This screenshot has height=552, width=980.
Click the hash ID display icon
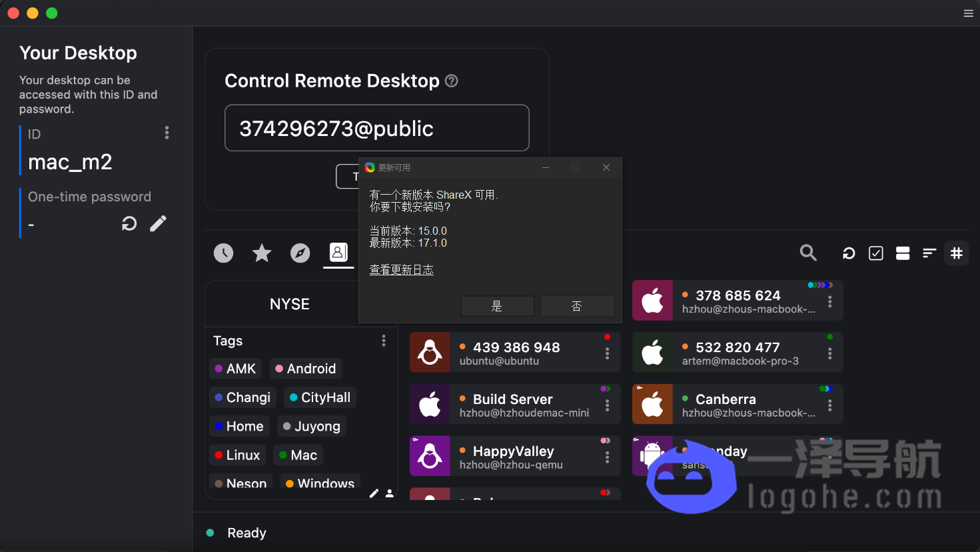point(957,253)
